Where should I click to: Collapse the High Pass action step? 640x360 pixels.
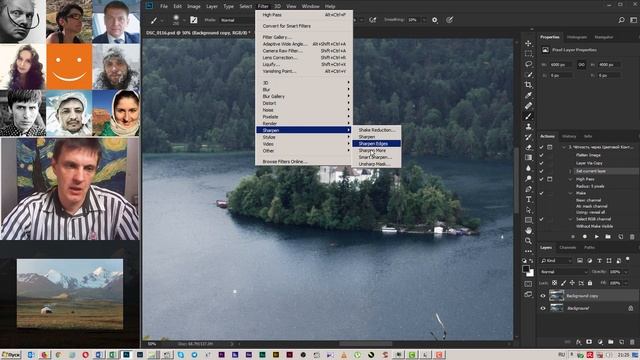[571, 179]
